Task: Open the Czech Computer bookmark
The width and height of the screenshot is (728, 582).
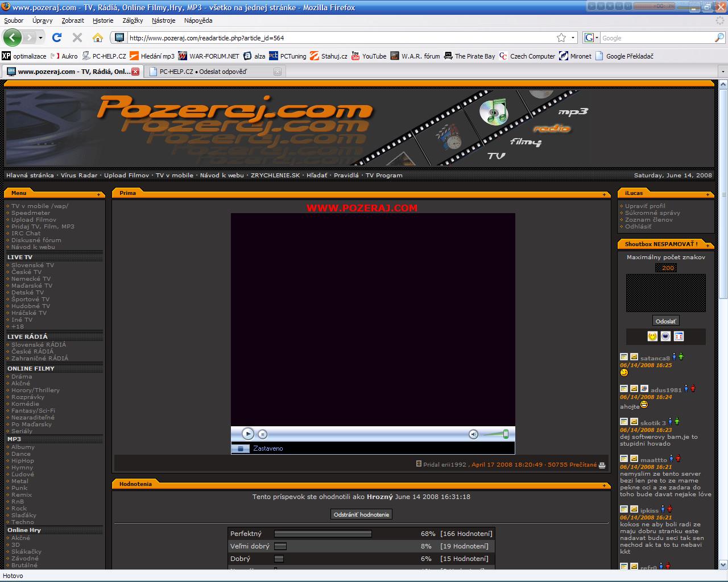Action: click(x=527, y=56)
